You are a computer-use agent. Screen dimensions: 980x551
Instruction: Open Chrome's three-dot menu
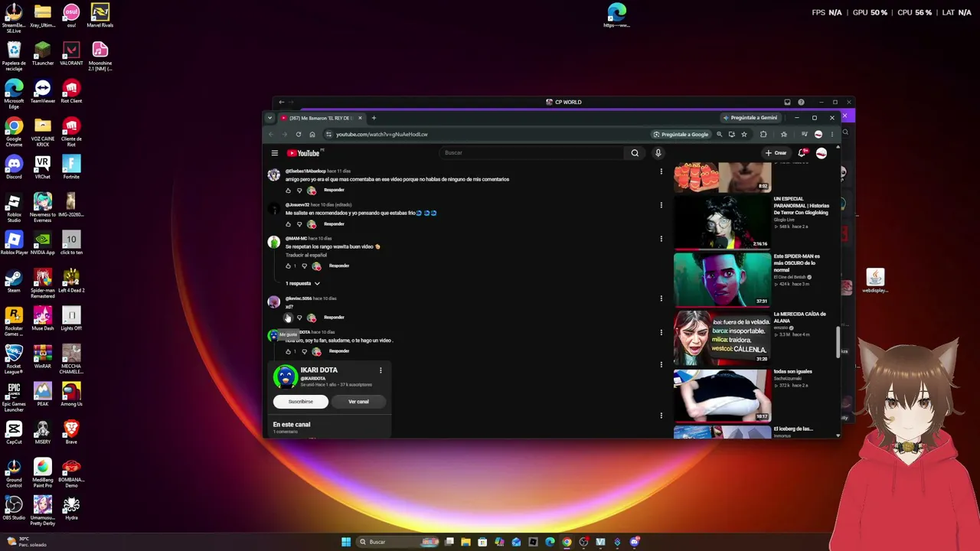[x=832, y=135]
